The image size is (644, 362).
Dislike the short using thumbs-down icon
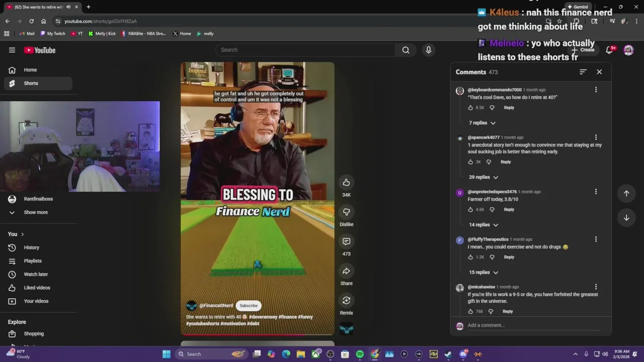[346, 212]
